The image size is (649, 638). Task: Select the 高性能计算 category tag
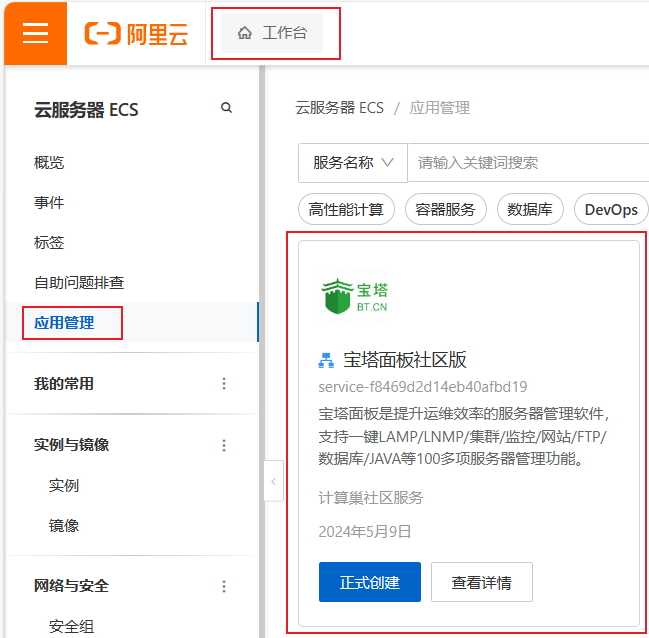click(346, 209)
